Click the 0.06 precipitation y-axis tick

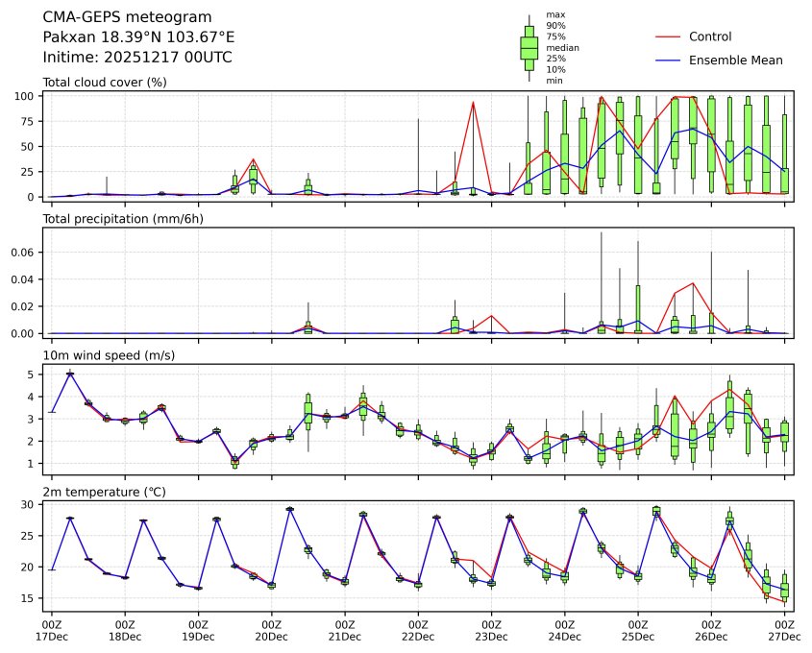27,253
